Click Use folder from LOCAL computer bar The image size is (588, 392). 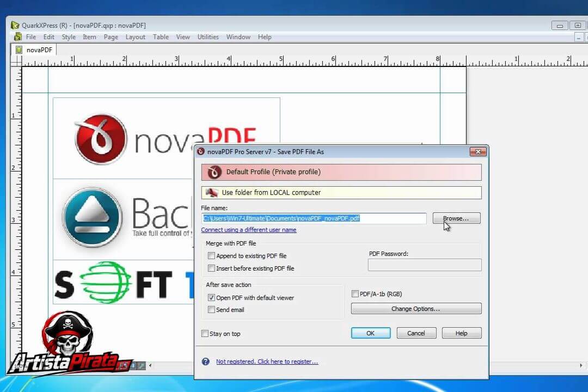tap(341, 192)
